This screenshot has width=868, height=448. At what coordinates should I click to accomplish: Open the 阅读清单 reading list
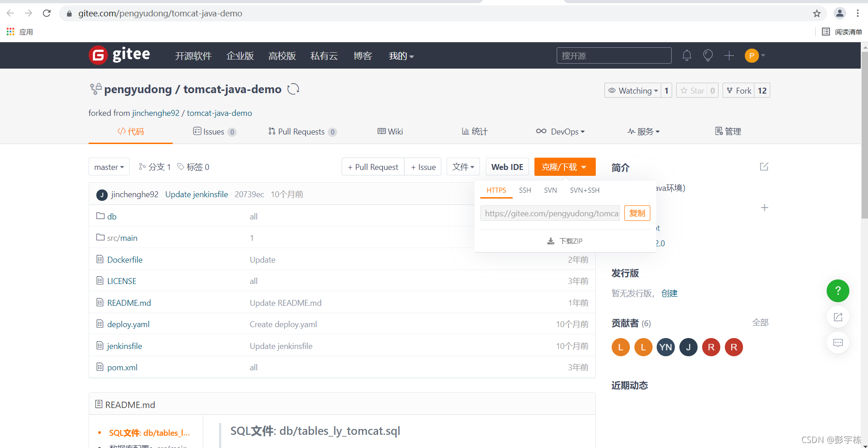tap(842, 32)
